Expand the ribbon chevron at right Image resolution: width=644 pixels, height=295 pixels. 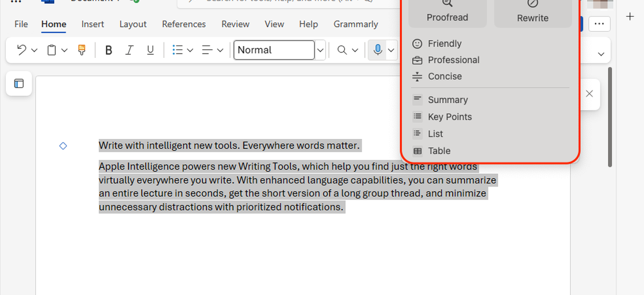point(601,54)
